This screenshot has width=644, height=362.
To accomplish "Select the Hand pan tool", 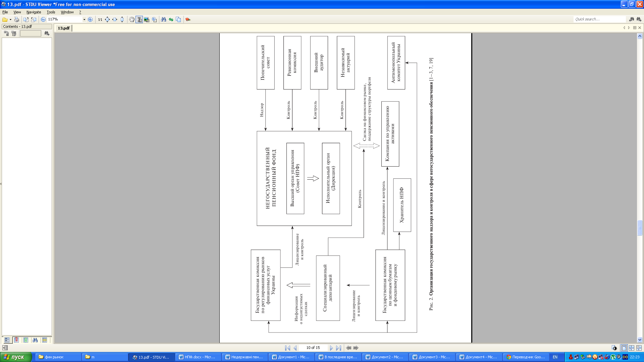I will point(132,19).
